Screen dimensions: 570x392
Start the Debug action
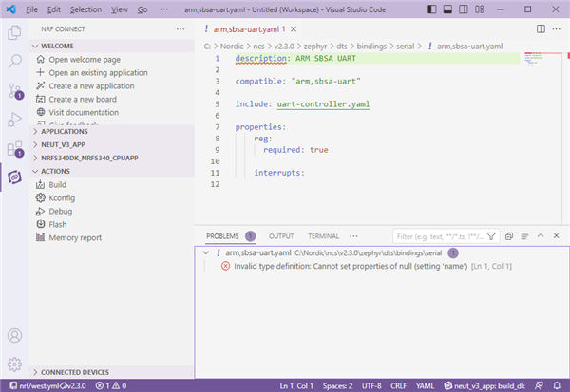coord(61,211)
